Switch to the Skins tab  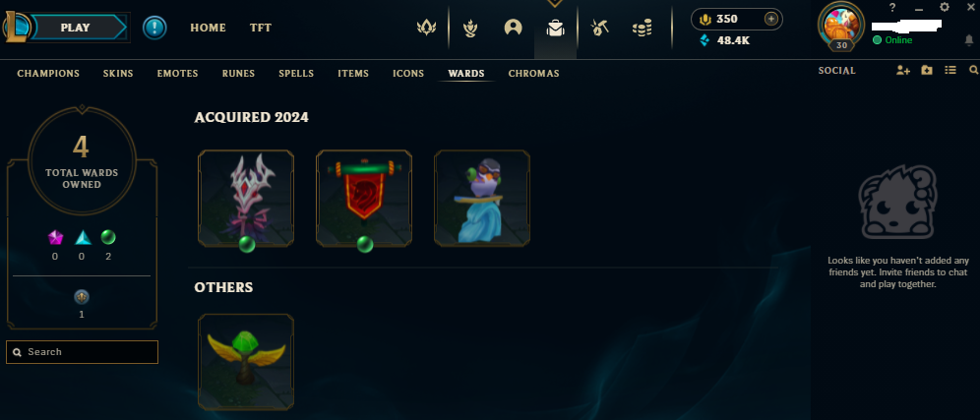point(118,73)
